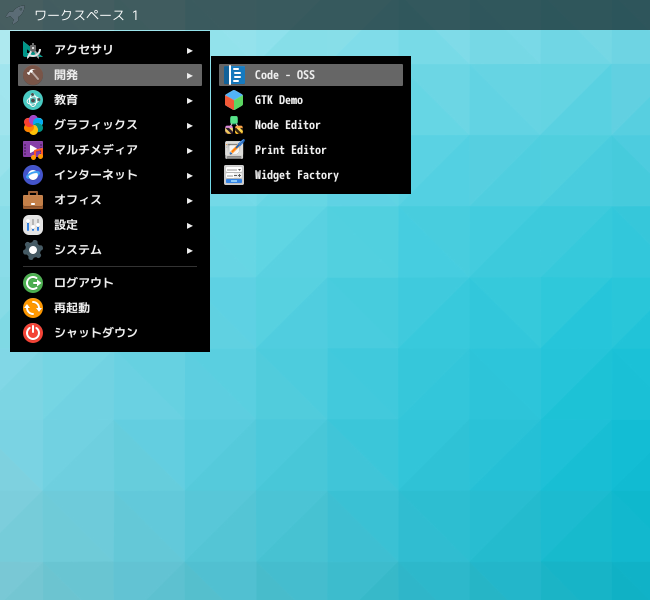650x600 pixels.
Task: Open the 教育 menu category
Action: (66, 100)
